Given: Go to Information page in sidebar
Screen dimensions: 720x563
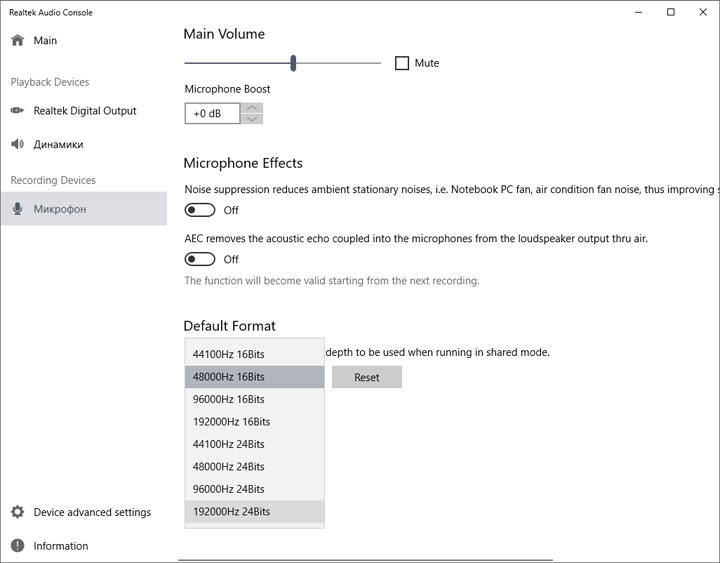Looking at the screenshot, I should click(x=61, y=546).
